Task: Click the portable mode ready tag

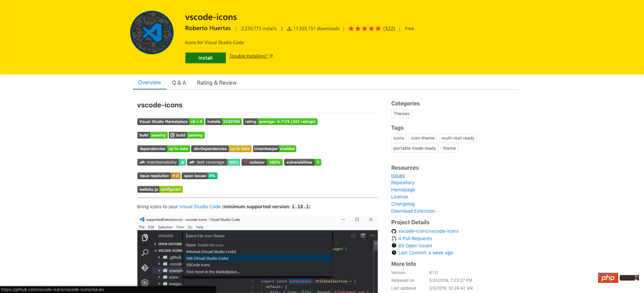Action: click(415, 148)
